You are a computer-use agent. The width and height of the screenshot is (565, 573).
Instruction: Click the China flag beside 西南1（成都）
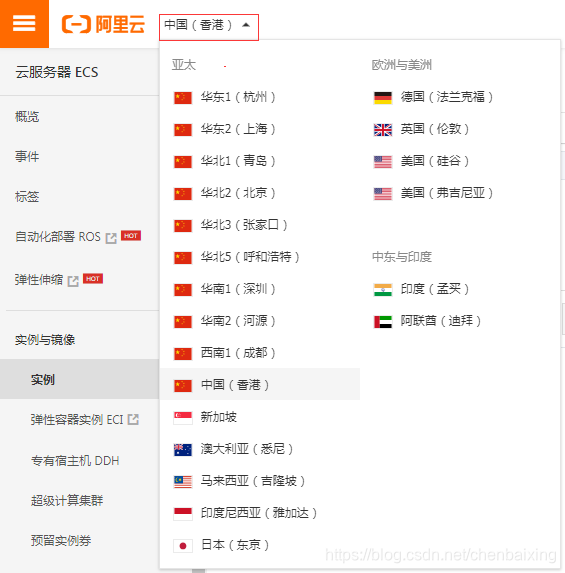pyautogui.click(x=183, y=353)
